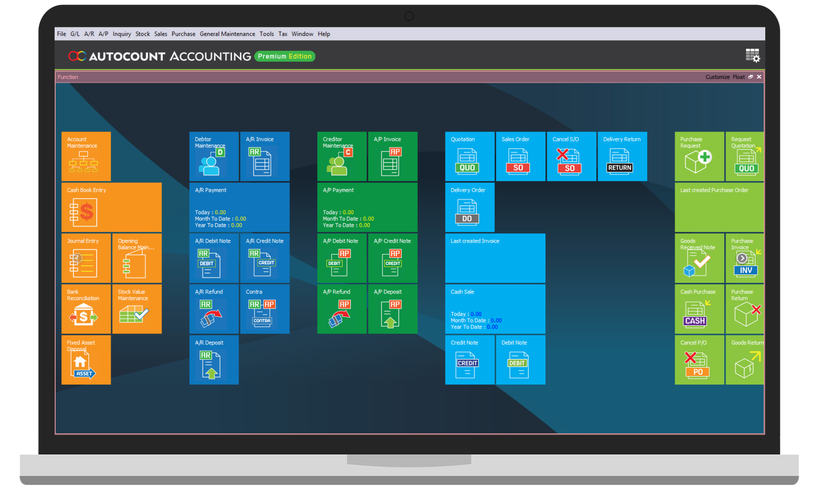Open the Account Maintenance tile
Image resolution: width=818 pixels, height=504 pixels.
85,156
